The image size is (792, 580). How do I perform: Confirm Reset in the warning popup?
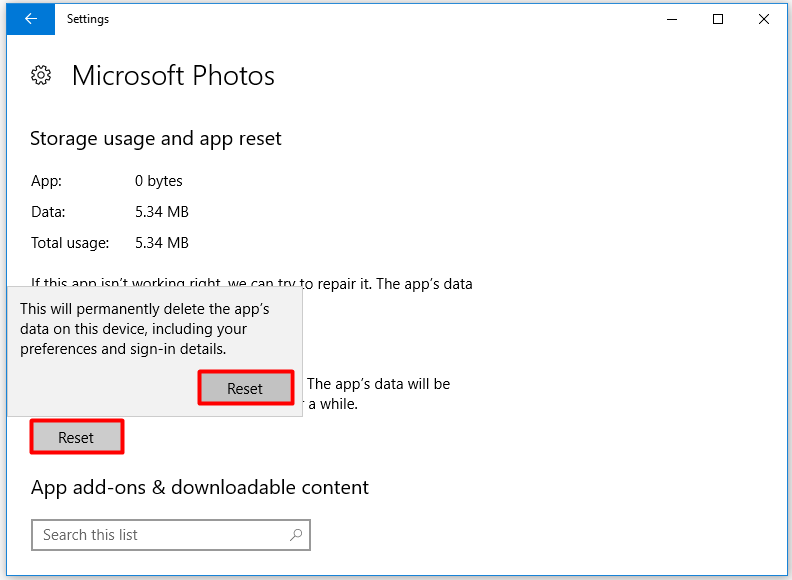click(x=245, y=388)
